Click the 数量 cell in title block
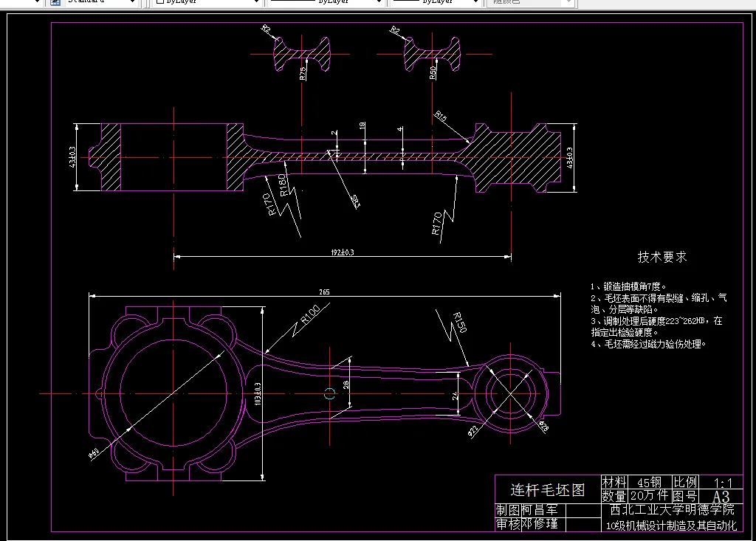This screenshot has height=541, width=756. 614,496
